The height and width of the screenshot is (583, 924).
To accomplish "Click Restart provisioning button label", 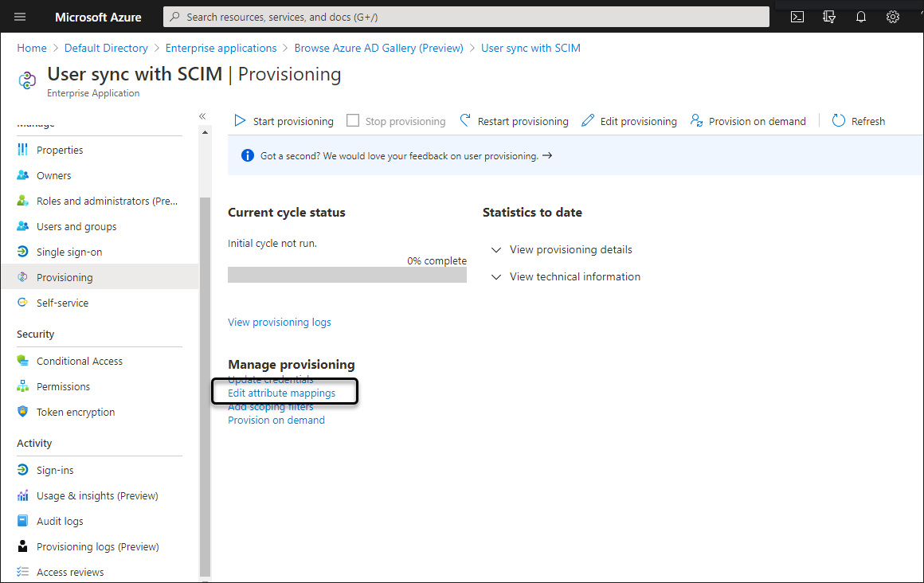I will 523,121.
